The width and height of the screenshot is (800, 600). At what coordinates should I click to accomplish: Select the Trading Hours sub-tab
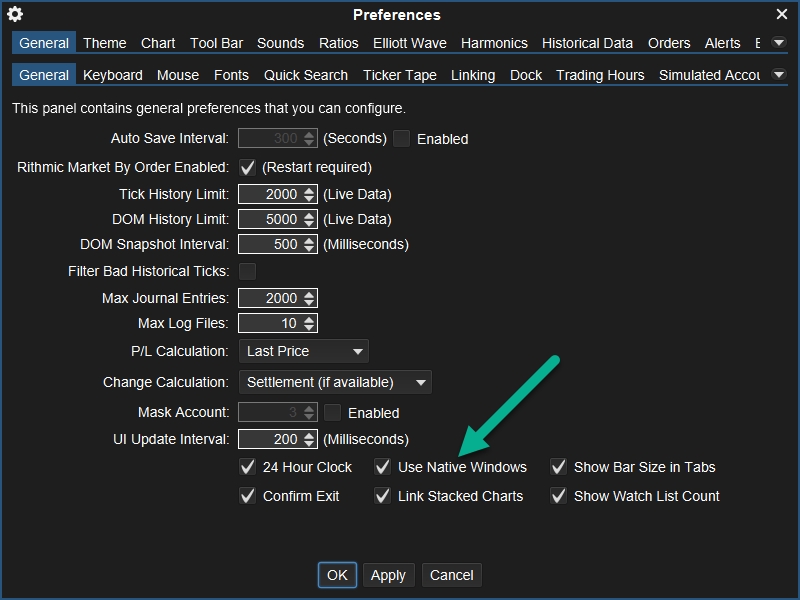tap(600, 75)
